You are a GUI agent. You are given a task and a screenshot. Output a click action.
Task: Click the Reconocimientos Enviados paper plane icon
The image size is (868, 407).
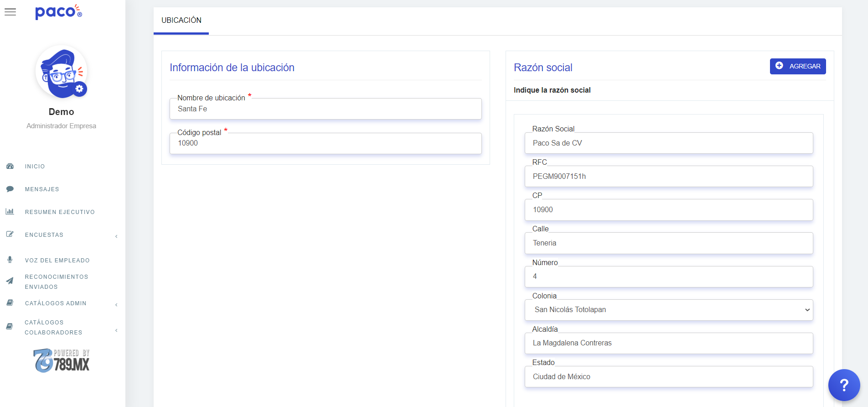[10, 281]
